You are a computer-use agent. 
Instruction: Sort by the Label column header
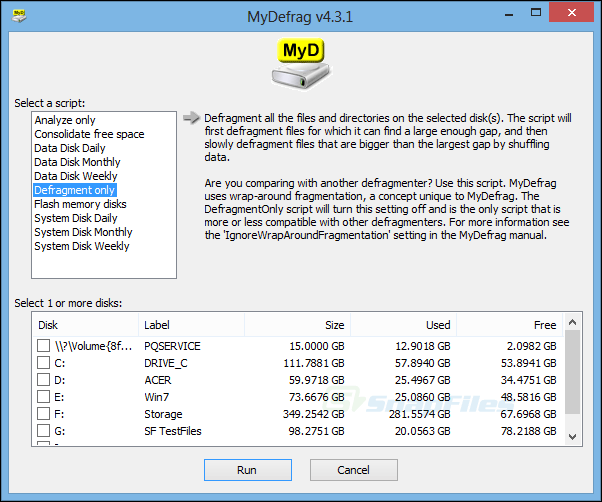[x=191, y=325]
